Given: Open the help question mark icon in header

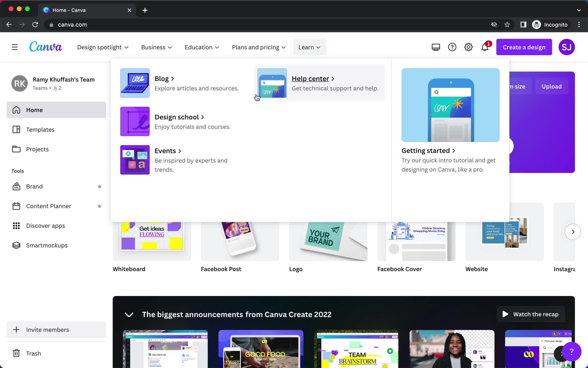Looking at the screenshot, I should [x=452, y=47].
